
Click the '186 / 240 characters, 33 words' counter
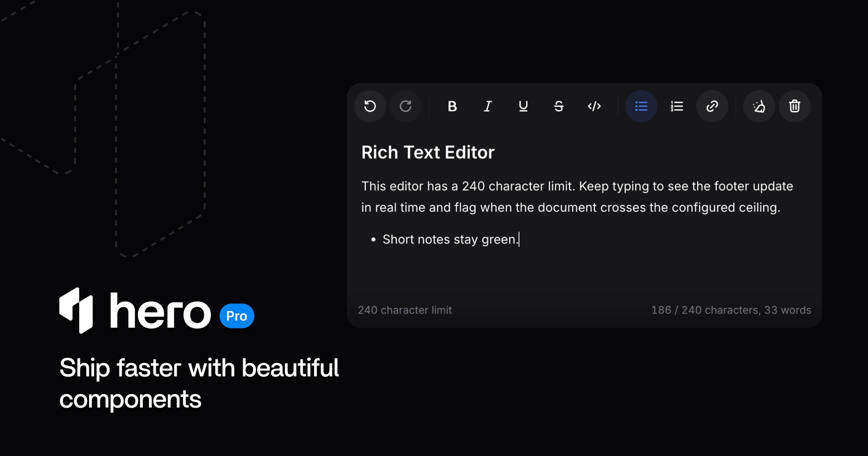point(731,310)
